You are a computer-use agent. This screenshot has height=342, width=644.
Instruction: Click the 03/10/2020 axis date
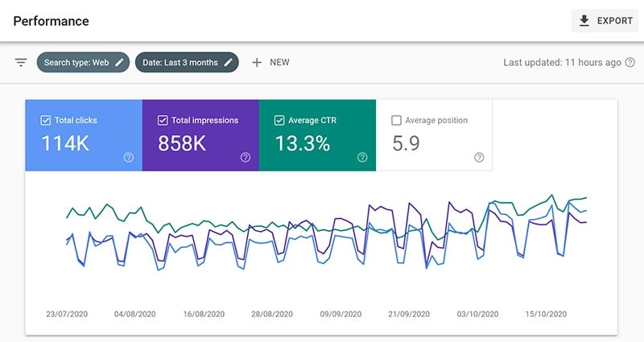click(x=477, y=314)
